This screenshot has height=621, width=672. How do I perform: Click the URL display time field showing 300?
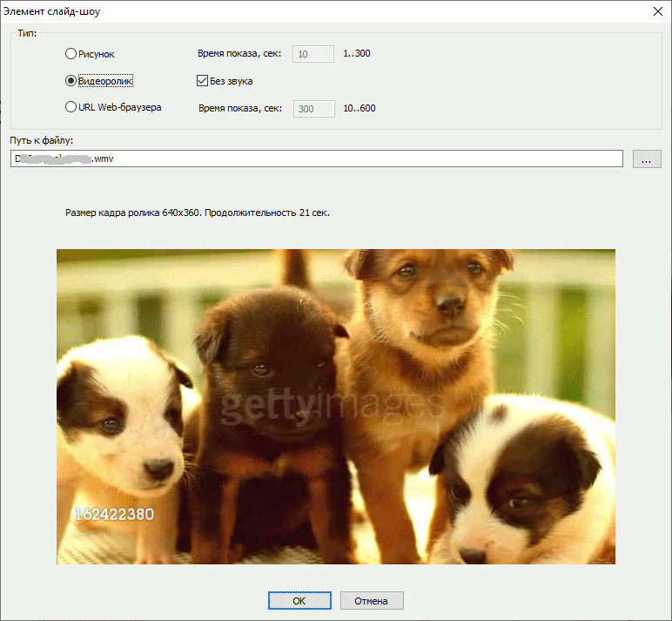coord(313,109)
